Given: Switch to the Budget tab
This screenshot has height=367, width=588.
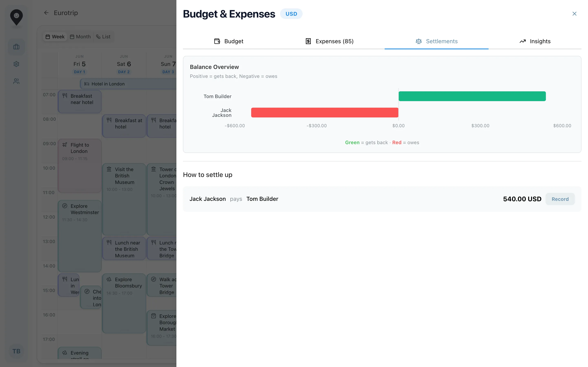Looking at the screenshot, I should click(x=229, y=41).
